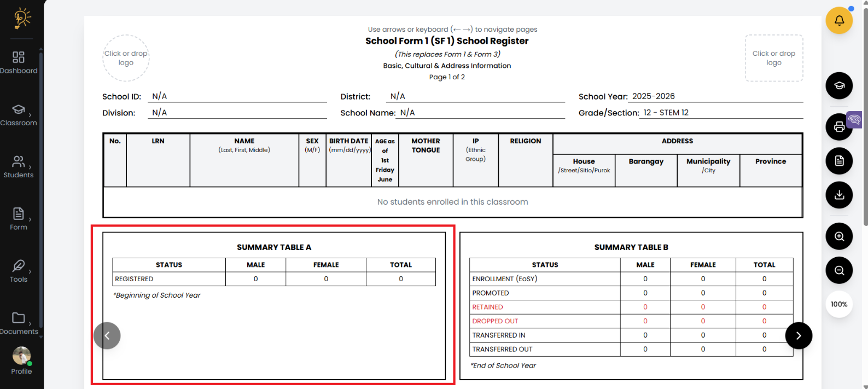Print the school register form
Viewport: 868px width, 389px height.
pyautogui.click(x=838, y=127)
